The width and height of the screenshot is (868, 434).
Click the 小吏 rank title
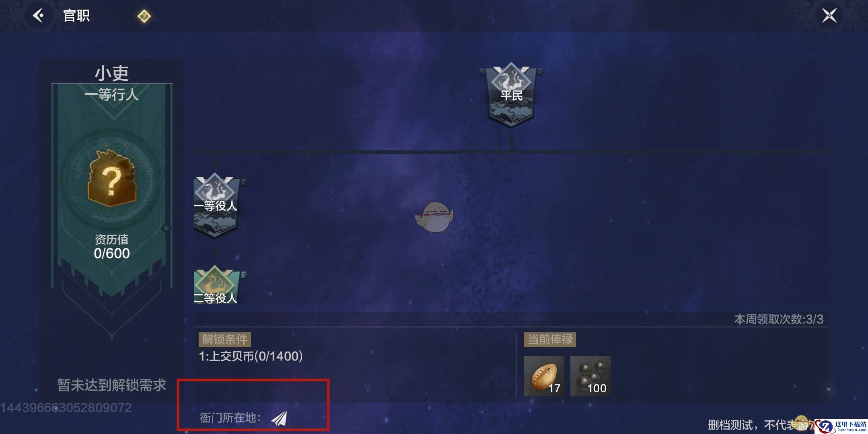[x=112, y=73]
